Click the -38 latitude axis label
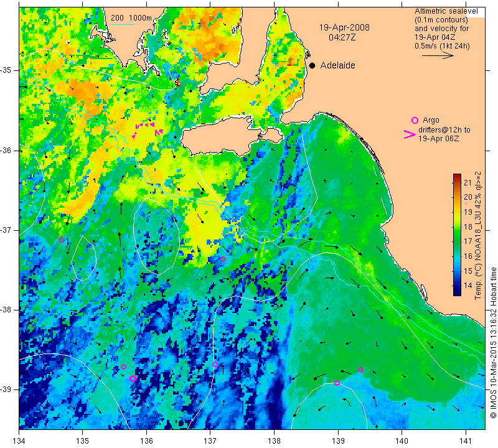This screenshot has width=498, height=448. (6, 310)
